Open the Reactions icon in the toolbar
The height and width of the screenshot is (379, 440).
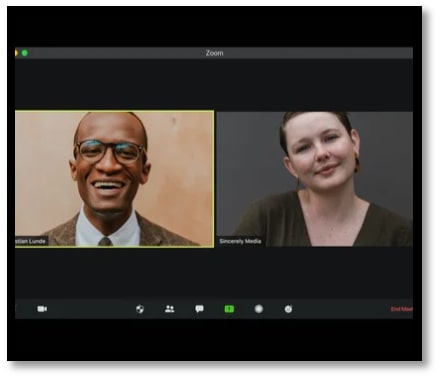(x=288, y=309)
